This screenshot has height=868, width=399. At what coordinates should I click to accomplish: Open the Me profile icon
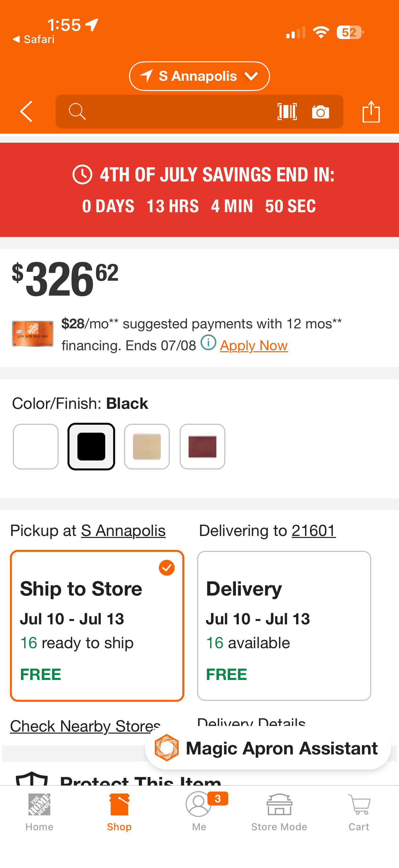[x=199, y=812]
